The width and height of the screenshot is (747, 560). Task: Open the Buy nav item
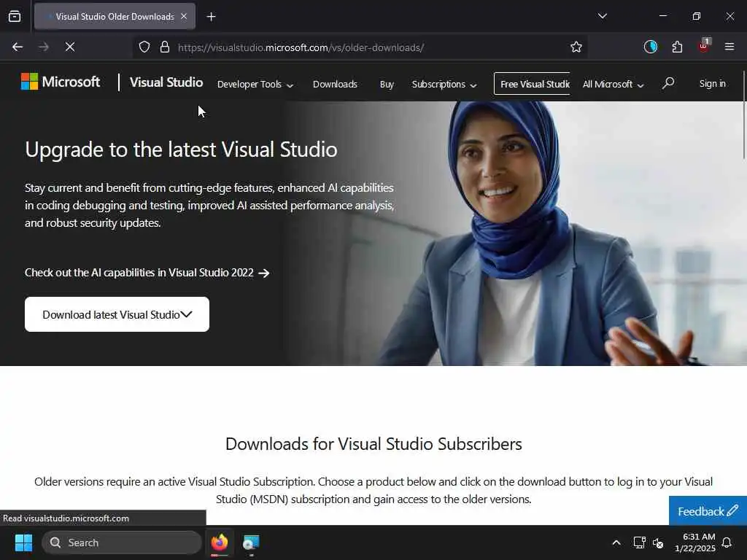pyautogui.click(x=387, y=85)
